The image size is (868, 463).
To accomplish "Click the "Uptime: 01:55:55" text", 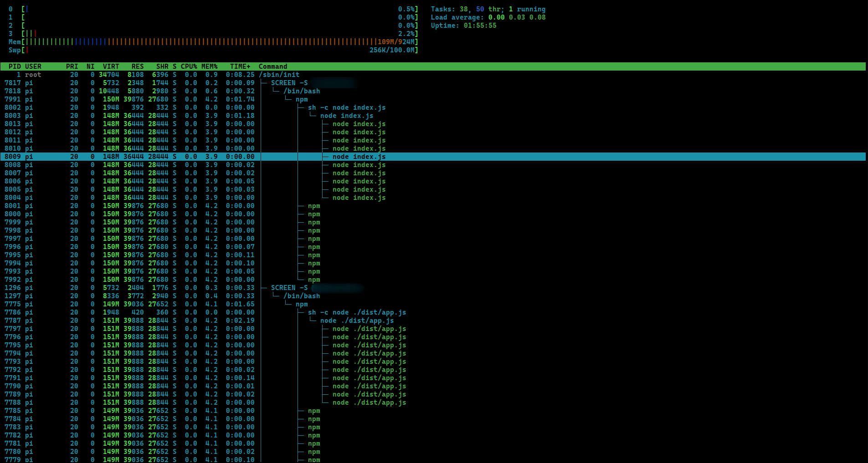I will point(463,25).
